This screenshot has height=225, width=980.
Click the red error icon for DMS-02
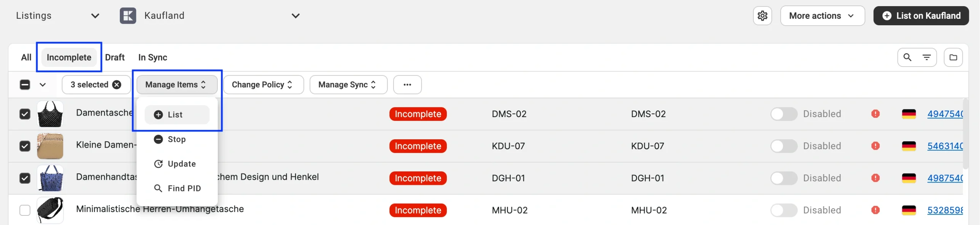click(x=875, y=114)
